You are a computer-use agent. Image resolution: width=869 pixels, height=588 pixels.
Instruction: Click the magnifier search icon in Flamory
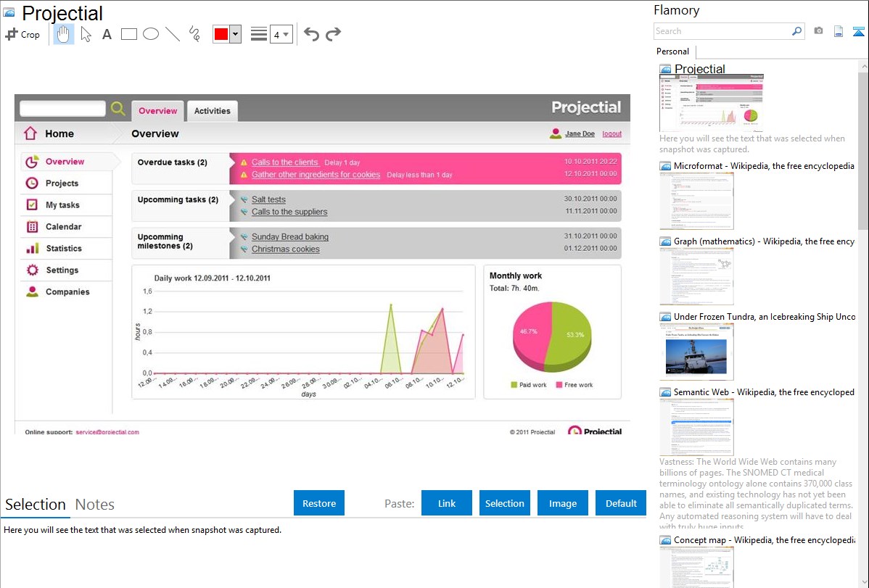click(x=797, y=31)
